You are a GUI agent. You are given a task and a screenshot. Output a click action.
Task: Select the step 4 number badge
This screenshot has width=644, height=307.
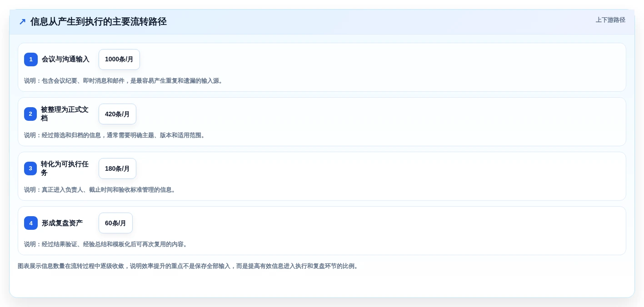tap(31, 223)
